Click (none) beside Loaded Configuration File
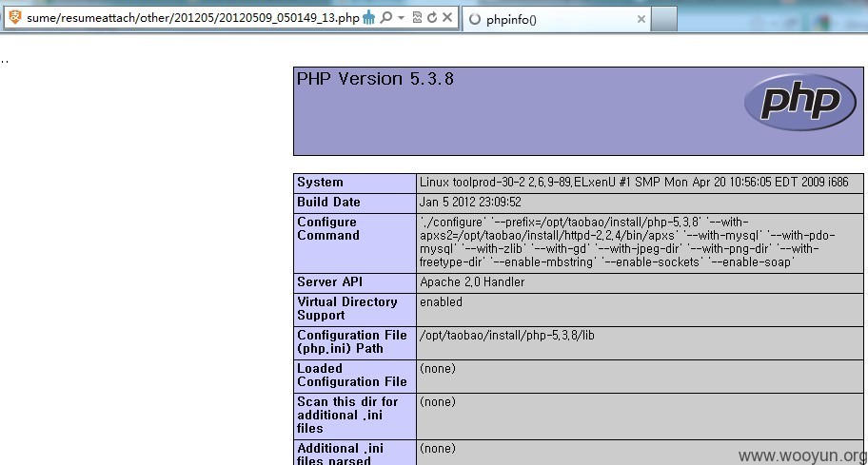This screenshot has height=465, width=868. click(x=437, y=368)
